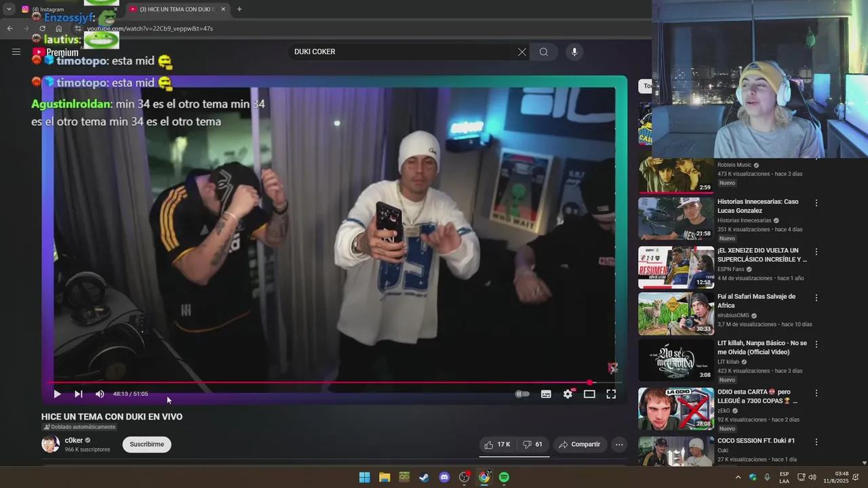The height and width of the screenshot is (488, 868).
Task: Like the video with 17 K likes
Action: click(497, 445)
